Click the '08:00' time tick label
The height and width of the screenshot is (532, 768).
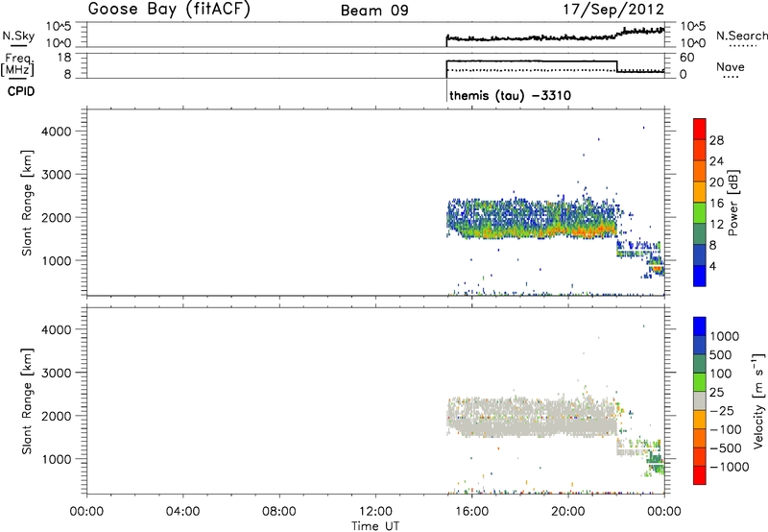pos(279,512)
